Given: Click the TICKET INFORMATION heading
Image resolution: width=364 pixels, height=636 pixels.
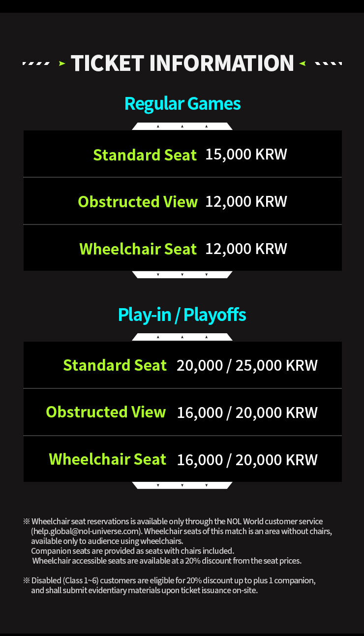Looking at the screenshot, I should point(182,64).
